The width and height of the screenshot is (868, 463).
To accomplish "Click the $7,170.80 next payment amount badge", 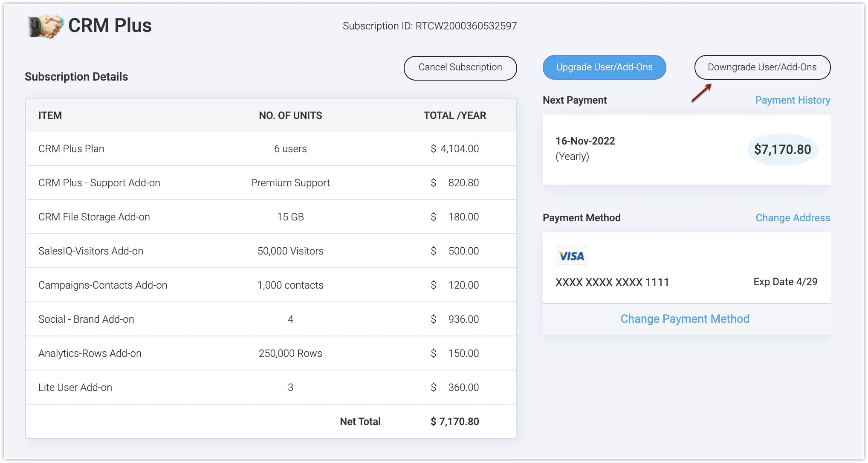I will click(782, 150).
